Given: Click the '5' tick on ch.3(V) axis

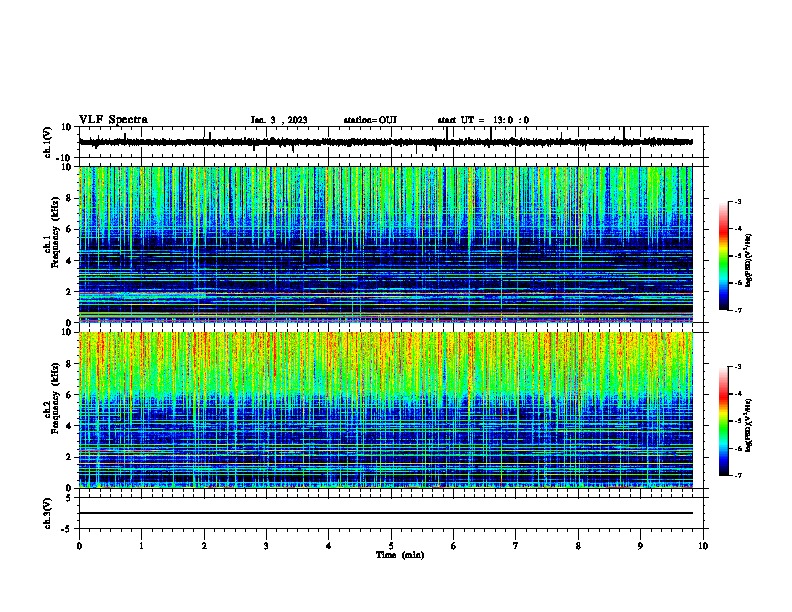Looking at the screenshot, I should point(70,498).
